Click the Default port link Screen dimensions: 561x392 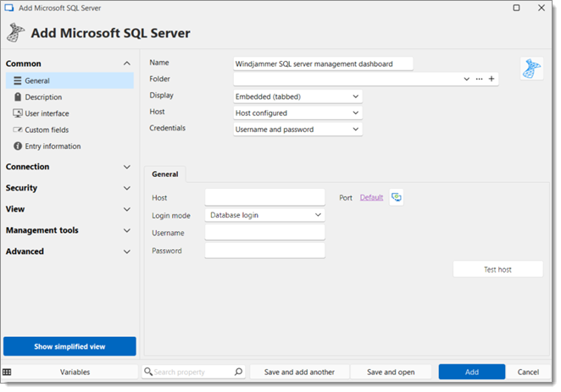pos(371,197)
